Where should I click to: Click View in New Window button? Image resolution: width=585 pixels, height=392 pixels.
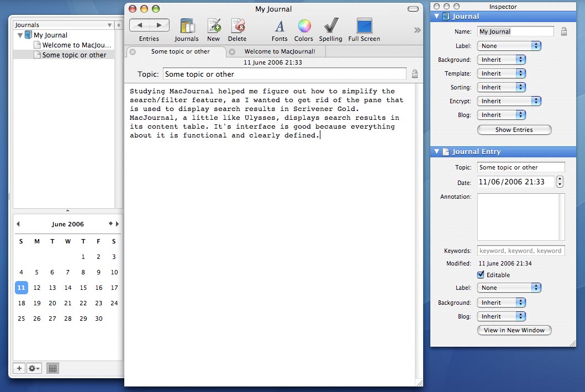(514, 330)
